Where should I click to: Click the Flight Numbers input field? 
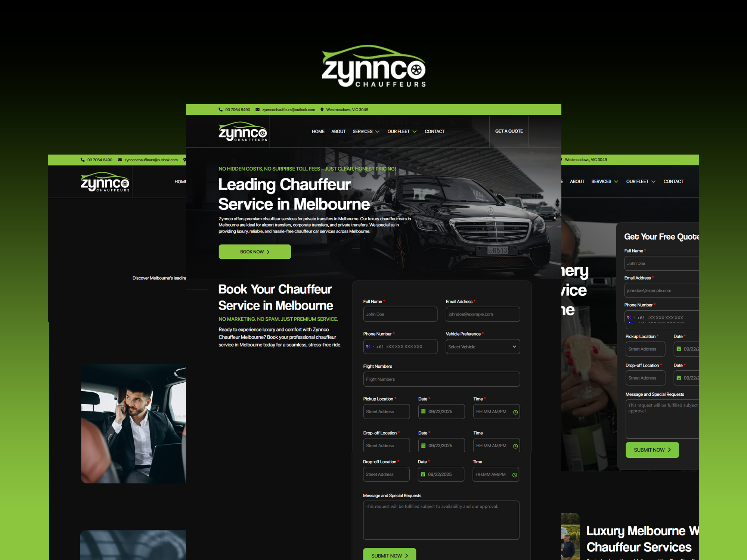(x=441, y=379)
